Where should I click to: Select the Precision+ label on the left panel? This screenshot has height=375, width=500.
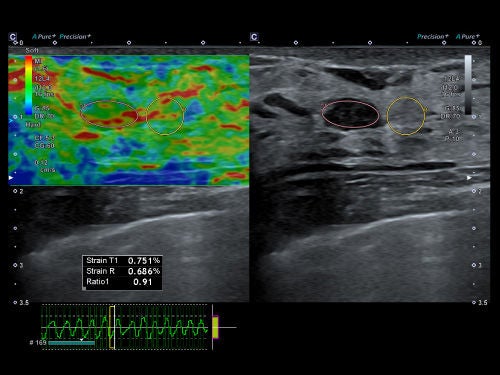pos(75,36)
